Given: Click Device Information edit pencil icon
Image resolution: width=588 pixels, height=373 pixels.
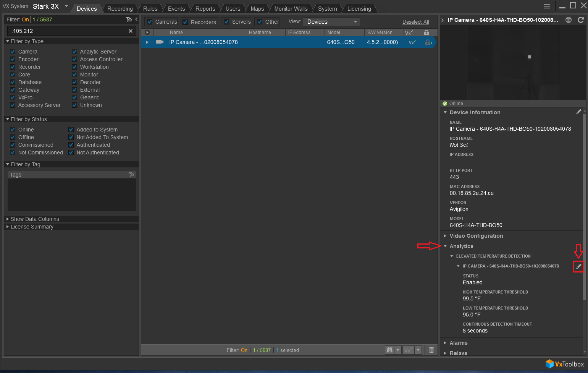Looking at the screenshot, I should pos(578,112).
